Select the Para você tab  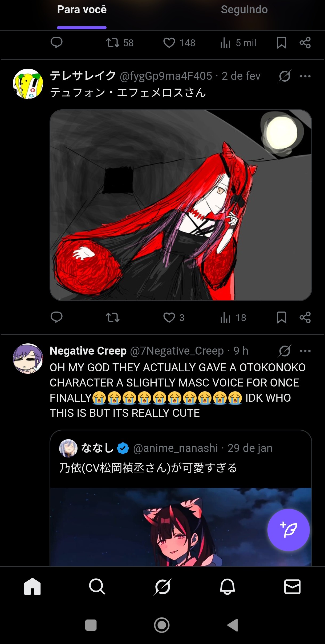(x=82, y=10)
